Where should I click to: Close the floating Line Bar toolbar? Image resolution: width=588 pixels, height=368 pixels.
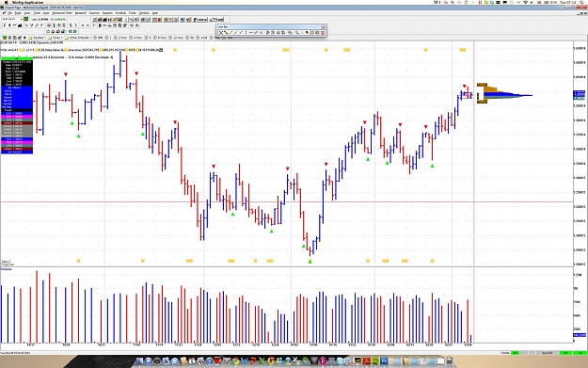(323, 27)
